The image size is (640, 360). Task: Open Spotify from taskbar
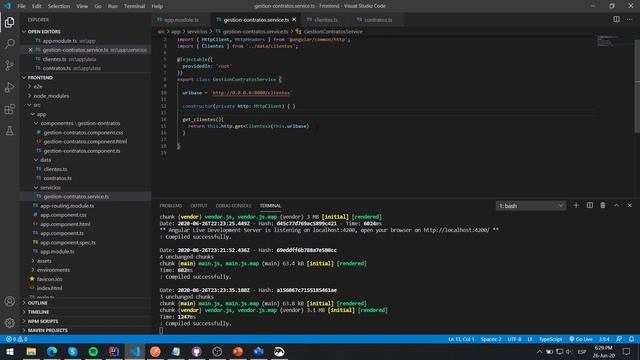tap(93, 351)
